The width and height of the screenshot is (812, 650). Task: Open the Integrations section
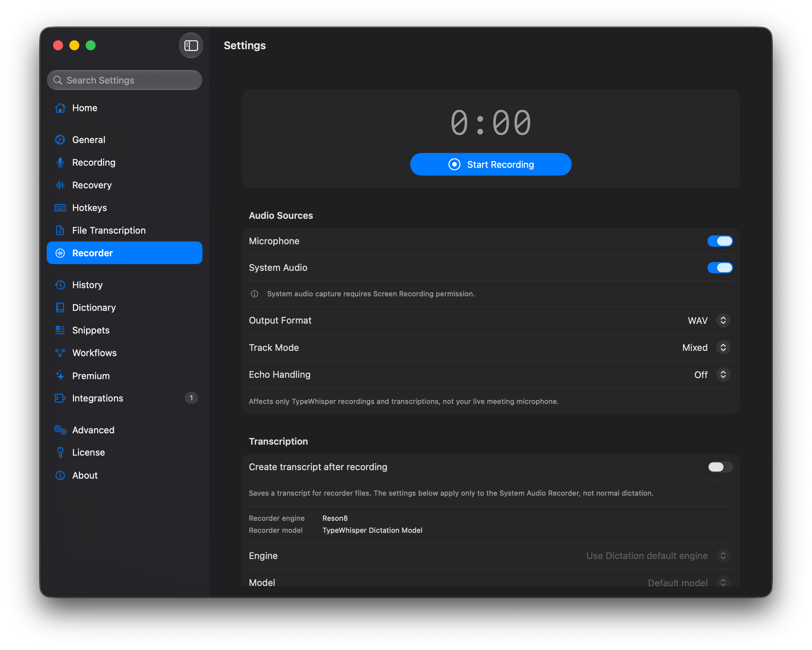(124, 398)
